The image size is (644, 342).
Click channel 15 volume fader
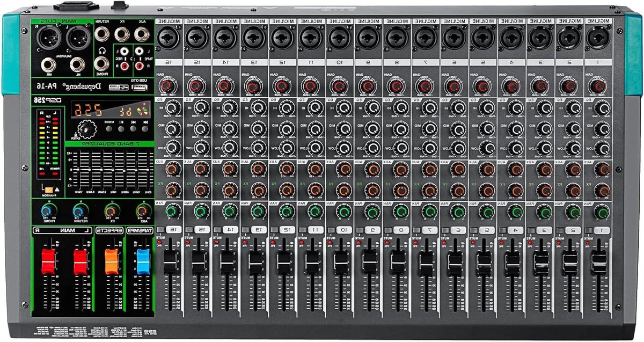point(199,262)
